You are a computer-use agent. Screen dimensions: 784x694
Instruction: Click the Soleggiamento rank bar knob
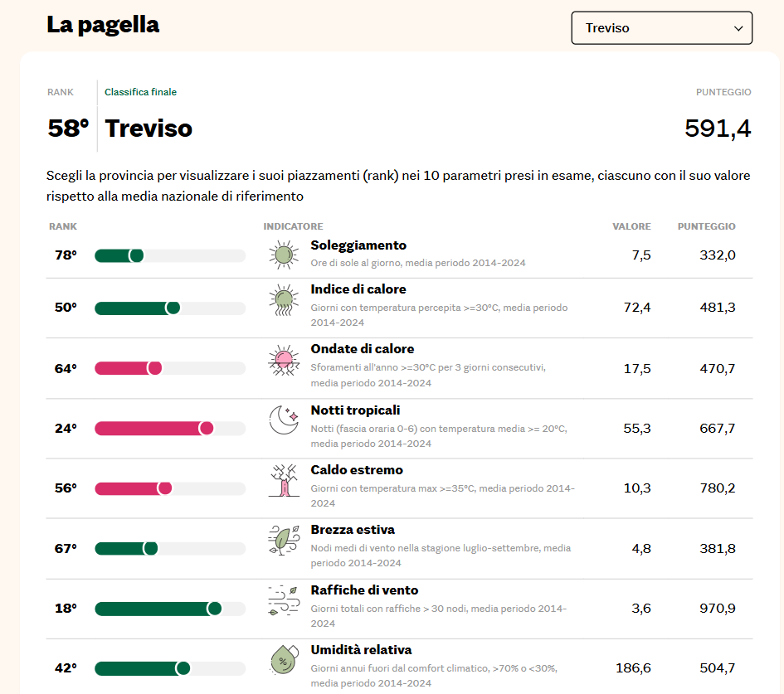136,256
